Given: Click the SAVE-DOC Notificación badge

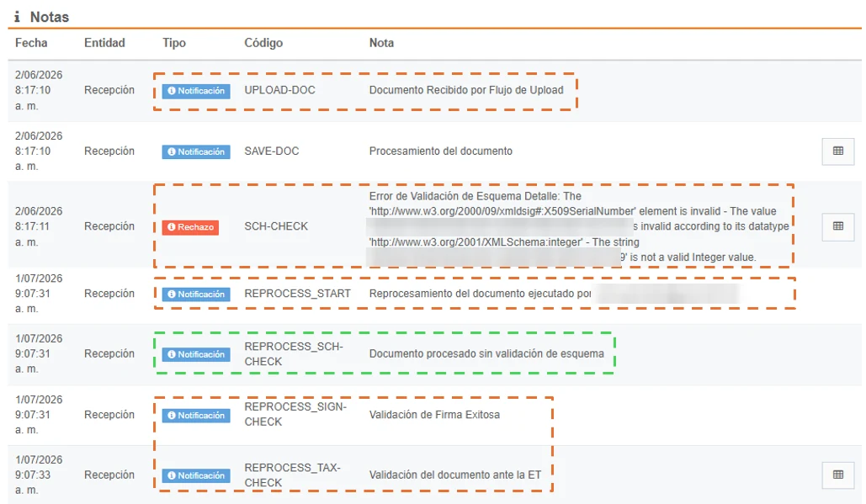Looking at the screenshot, I should [196, 151].
